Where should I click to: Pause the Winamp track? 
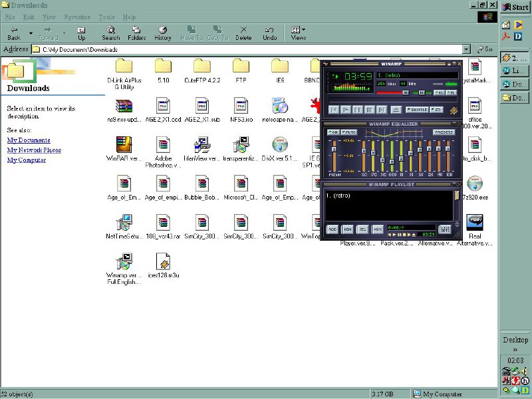[x=357, y=110]
